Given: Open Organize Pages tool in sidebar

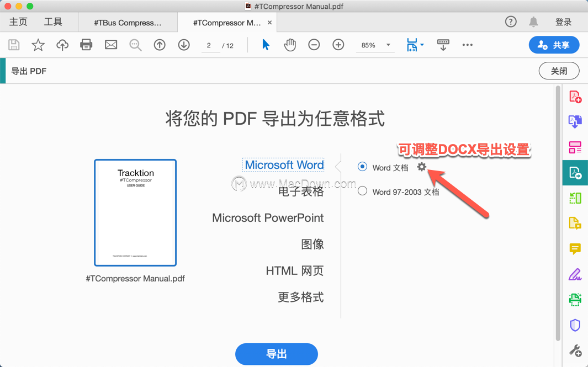Looking at the screenshot, I should [x=575, y=198].
